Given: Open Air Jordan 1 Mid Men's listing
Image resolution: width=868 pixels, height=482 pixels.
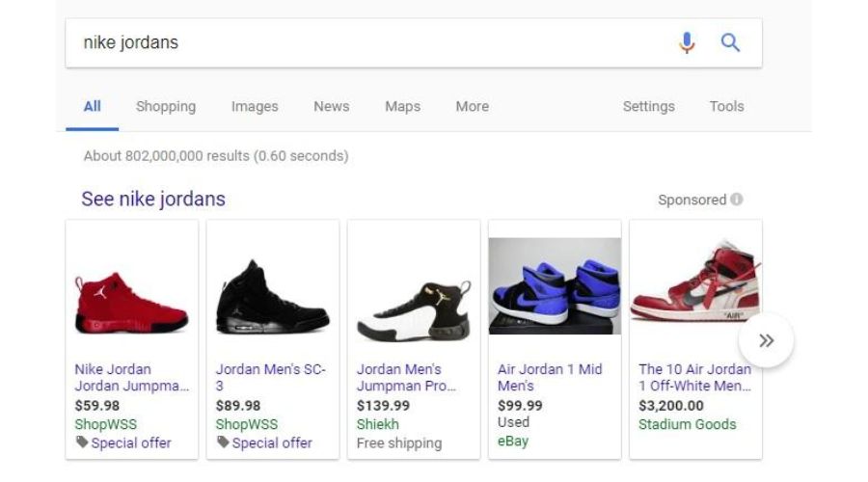Looking at the screenshot, I should [x=550, y=377].
